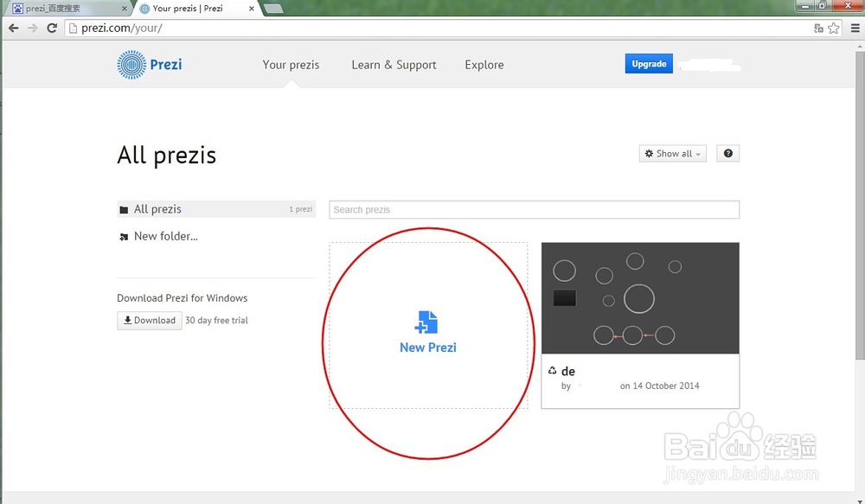Open Learn & Support menu
The image size is (865, 504).
click(394, 65)
